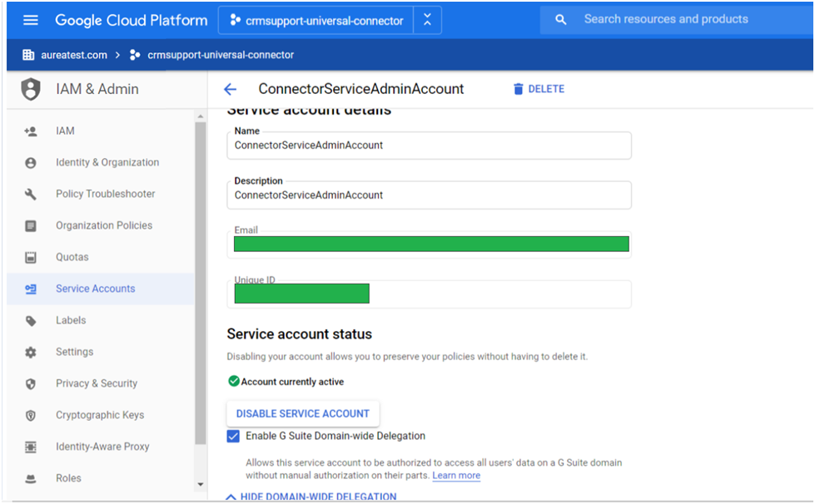Click the Privacy & Security shield icon
This screenshot has width=815, height=504.
click(31, 383)
